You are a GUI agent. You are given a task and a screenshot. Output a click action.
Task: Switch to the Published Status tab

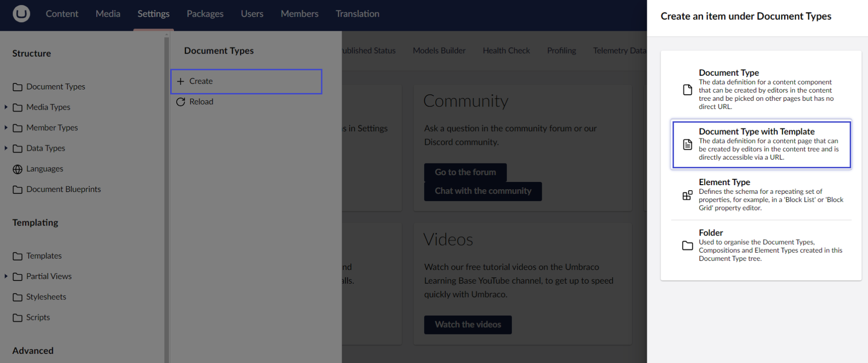coord(369,50)
